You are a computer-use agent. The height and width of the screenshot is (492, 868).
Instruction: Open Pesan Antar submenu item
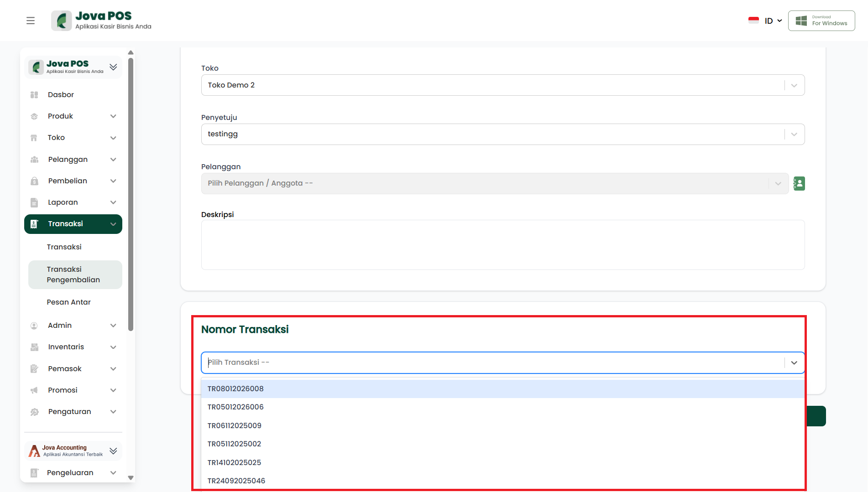68,302
